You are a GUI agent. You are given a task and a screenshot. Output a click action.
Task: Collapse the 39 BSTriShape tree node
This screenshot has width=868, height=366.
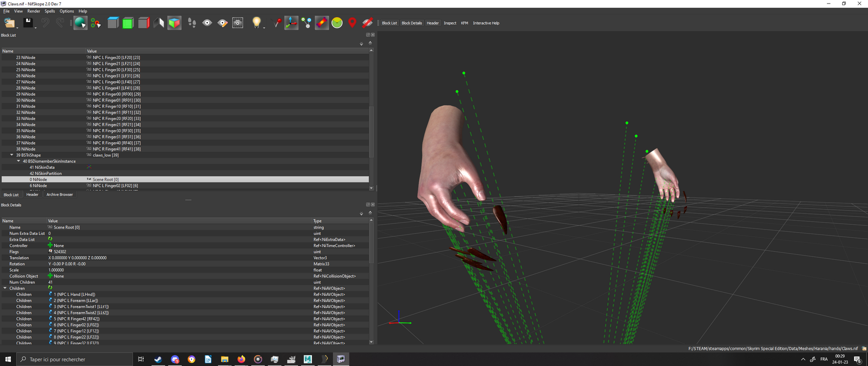pyautogui.click(x=12, y=155)
